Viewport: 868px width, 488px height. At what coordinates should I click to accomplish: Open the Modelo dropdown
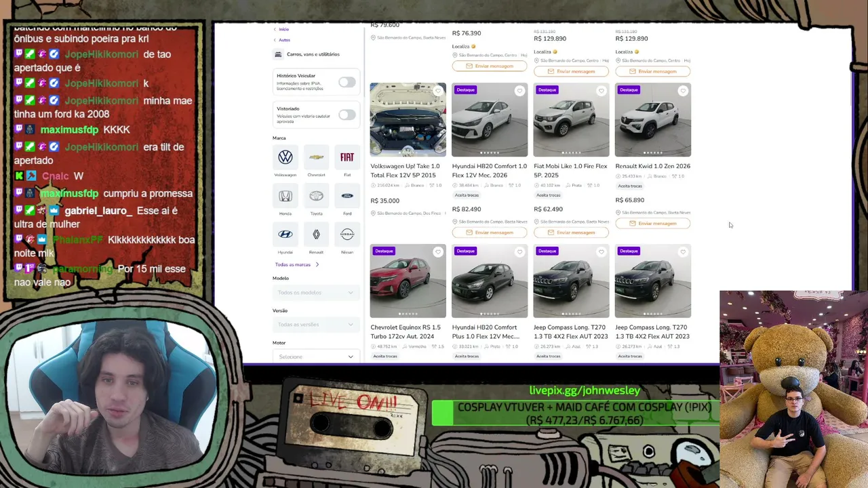pos(315,292)
